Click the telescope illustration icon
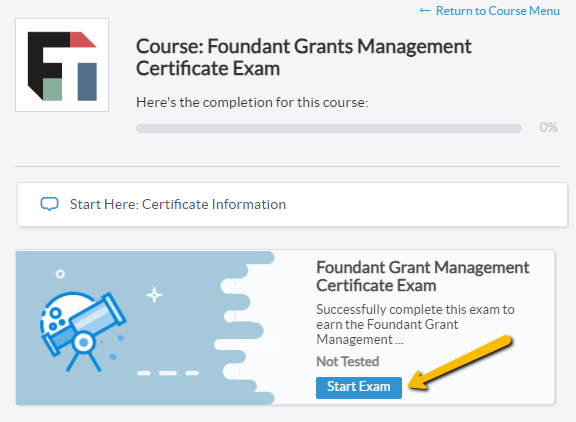The width and height of the screenshot is (576, 422). click(x=83, y=331)
